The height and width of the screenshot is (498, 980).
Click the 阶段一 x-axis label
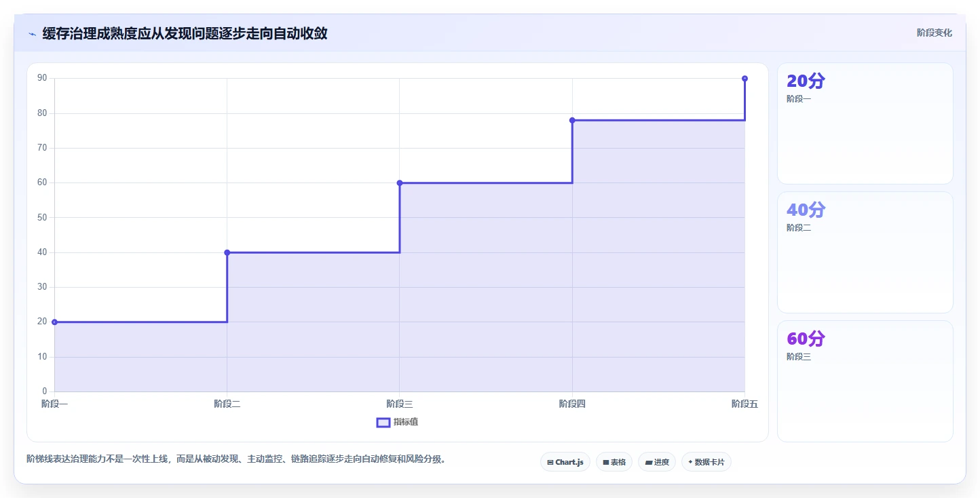click(54, 404)
